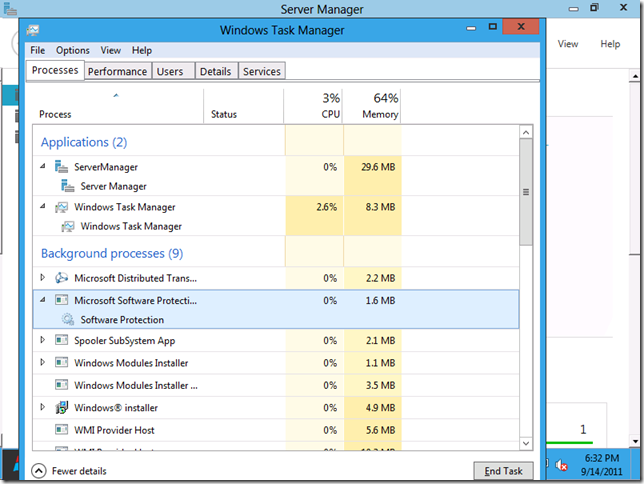
Task: Click the muted volume tray icon
Action: pos(561,465)
